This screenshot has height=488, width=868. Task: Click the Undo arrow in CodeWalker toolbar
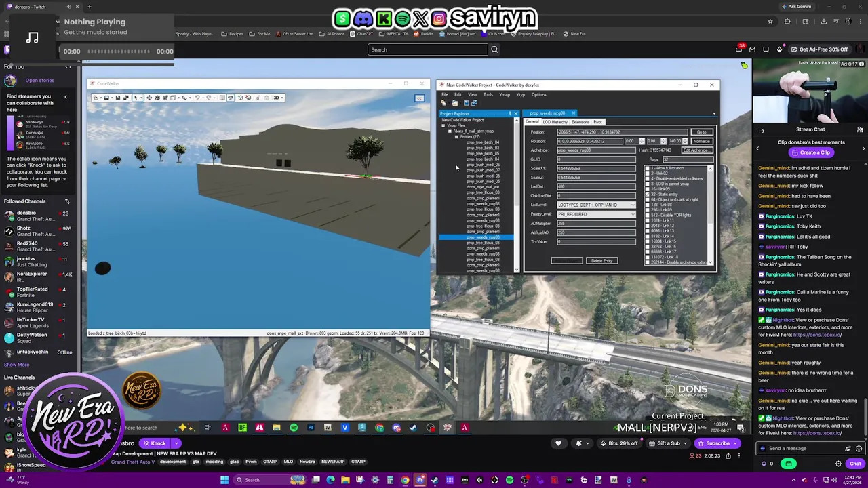(x=197, y=98)
